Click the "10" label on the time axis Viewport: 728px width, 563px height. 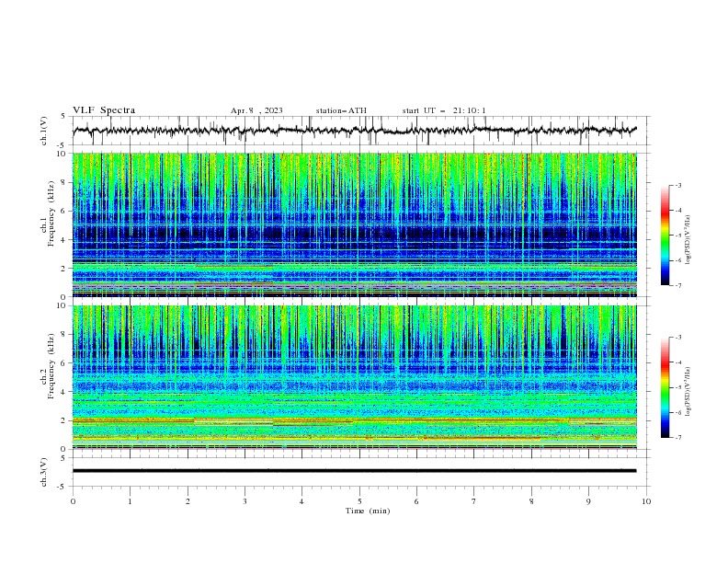click(646, 501)
